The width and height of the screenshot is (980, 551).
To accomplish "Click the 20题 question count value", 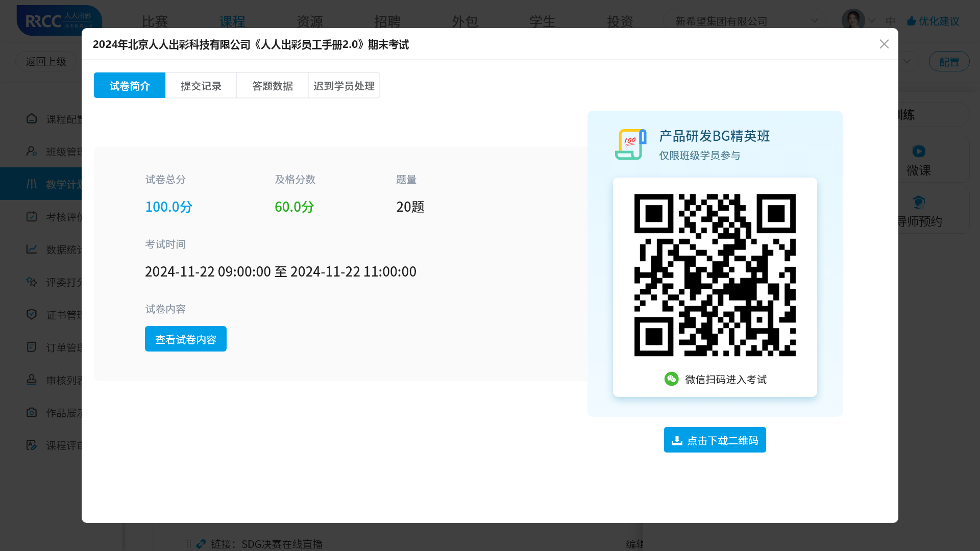I will (410, 207).
